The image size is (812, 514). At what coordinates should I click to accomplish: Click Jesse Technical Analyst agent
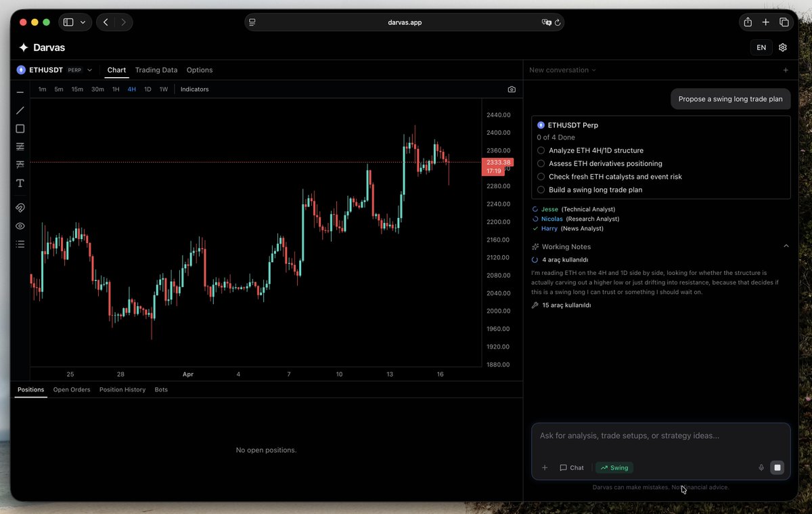pyautogui.click(x=573, y=209)
